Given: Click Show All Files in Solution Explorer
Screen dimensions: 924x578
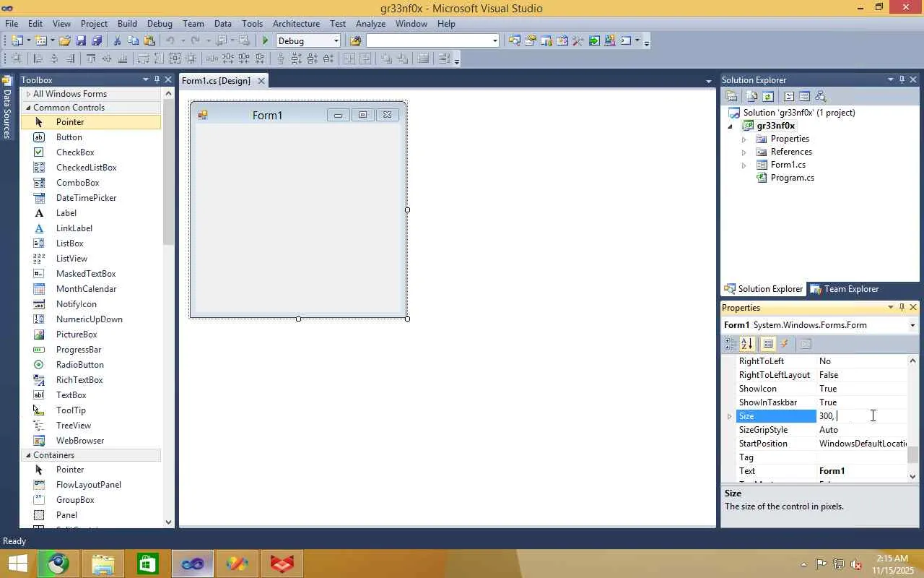Looking at the screenshot, I should click(752, 96).
